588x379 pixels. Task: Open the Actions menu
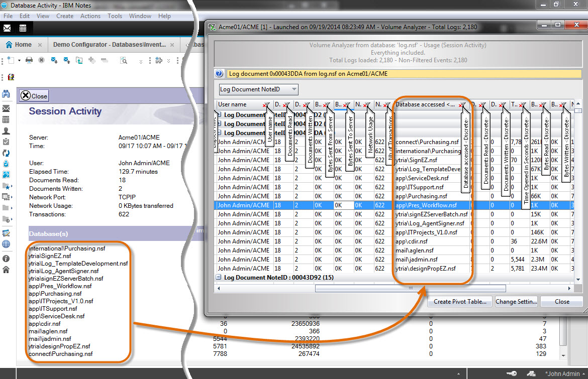90,16
